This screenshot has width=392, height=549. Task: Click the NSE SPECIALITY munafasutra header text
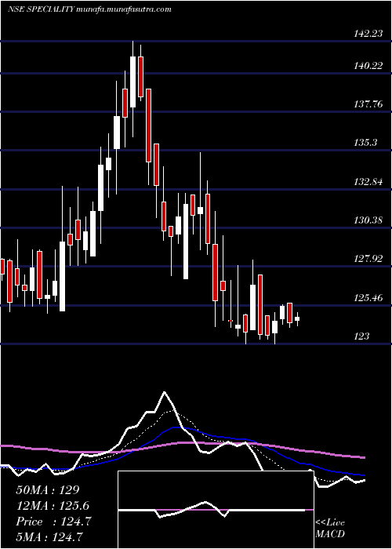click(89, 9)
